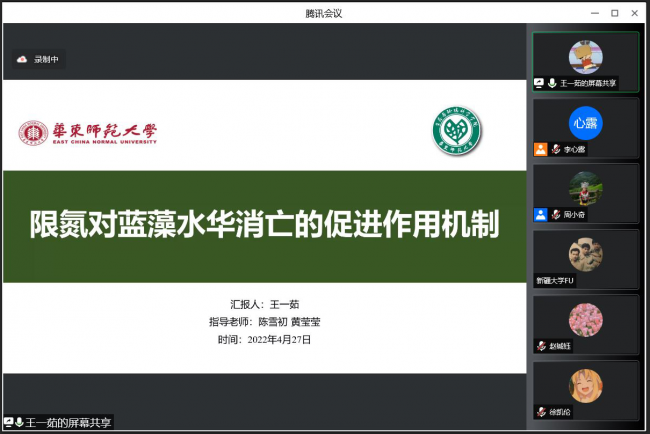Click the muted microphone icon beside 赵城钰
Viewport: 650px width, 434px height.
(x=541, y=346)
